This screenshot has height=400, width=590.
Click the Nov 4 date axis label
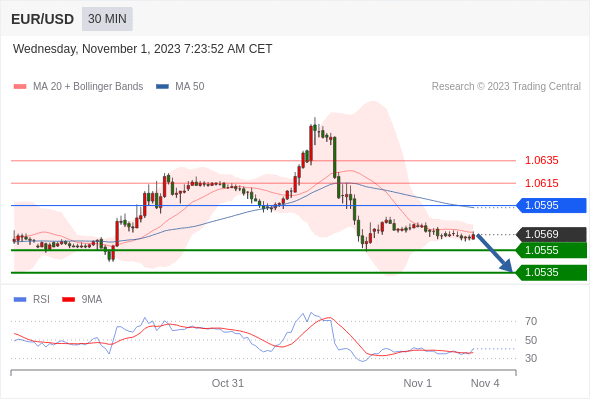pos(485,383)
